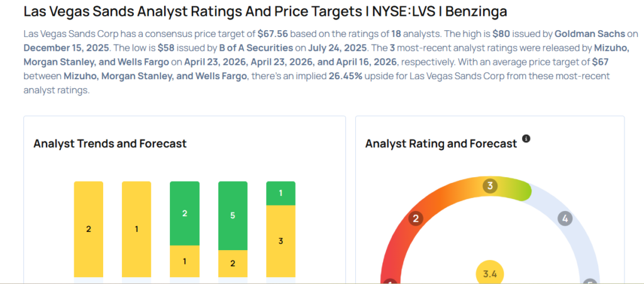Click the green segment labeled 2 in third bar
This screenshot has width=644, height=284.
coord(185,213)
